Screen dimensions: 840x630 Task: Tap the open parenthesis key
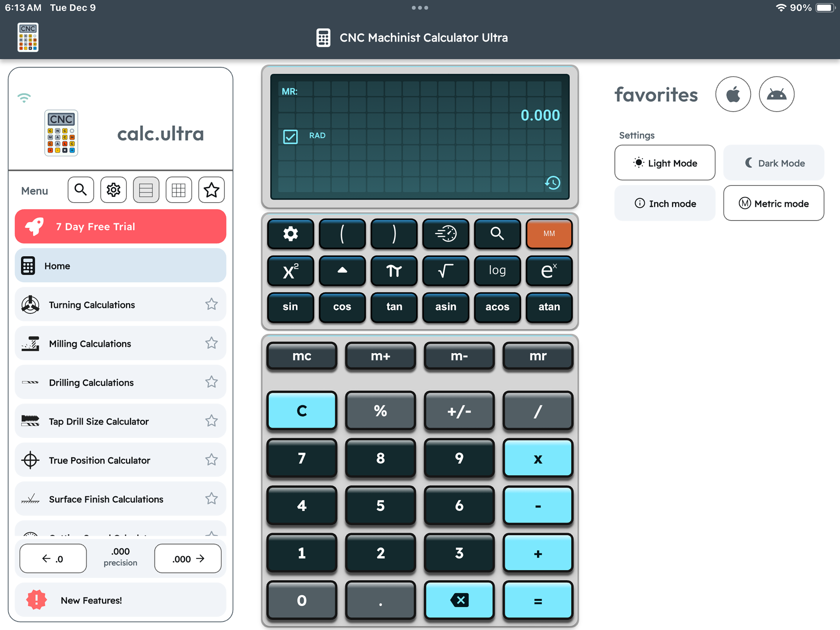pos(342,234)
